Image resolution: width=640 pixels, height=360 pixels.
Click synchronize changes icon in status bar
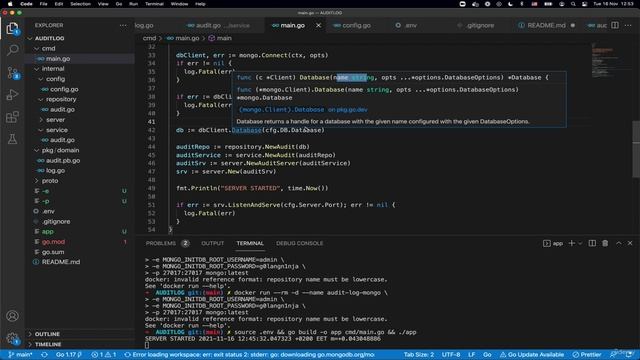44,355
